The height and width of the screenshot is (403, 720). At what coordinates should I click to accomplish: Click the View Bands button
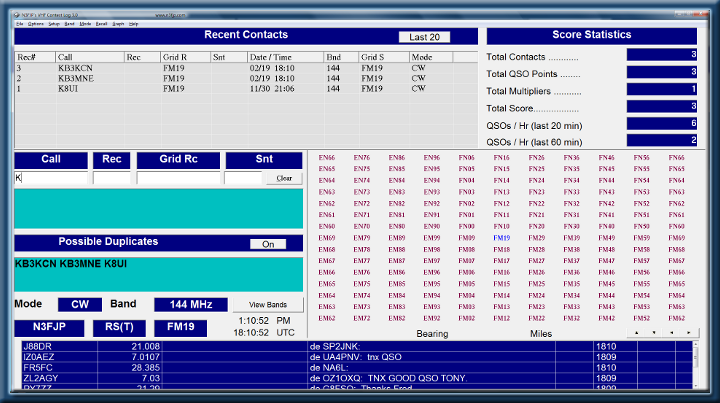coord(268,305)
